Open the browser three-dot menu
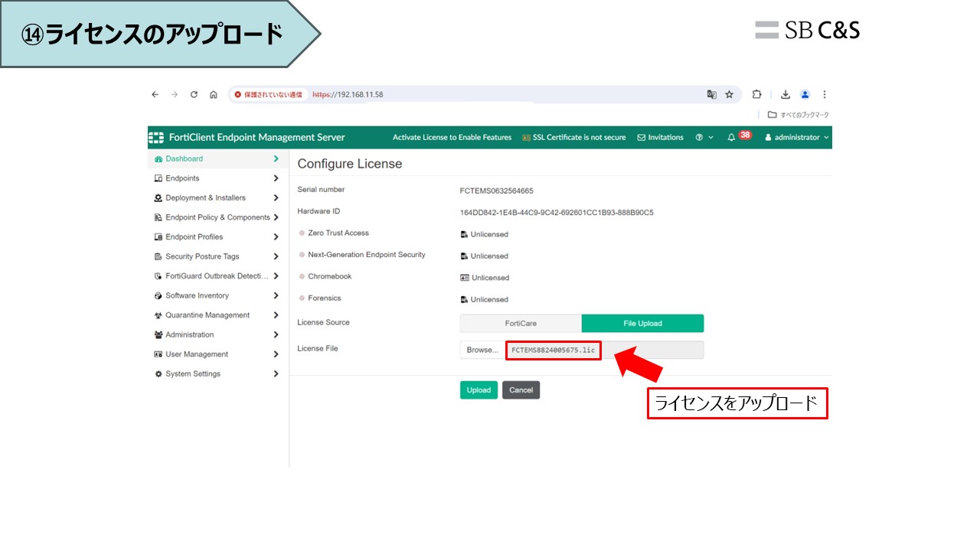Viewport: 980px width, 551px height. (825, 95)
